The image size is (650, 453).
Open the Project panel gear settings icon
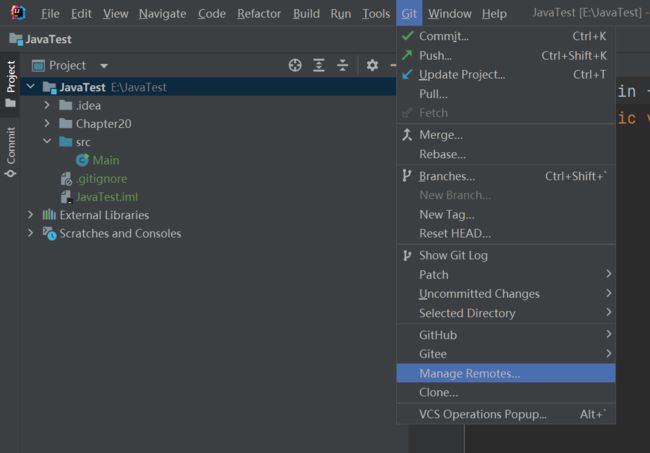click(x=372, y=65)
